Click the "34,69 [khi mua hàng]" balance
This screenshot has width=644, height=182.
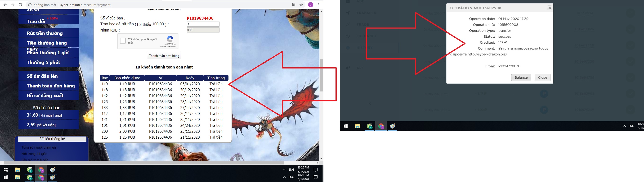[x=49, y=115]
